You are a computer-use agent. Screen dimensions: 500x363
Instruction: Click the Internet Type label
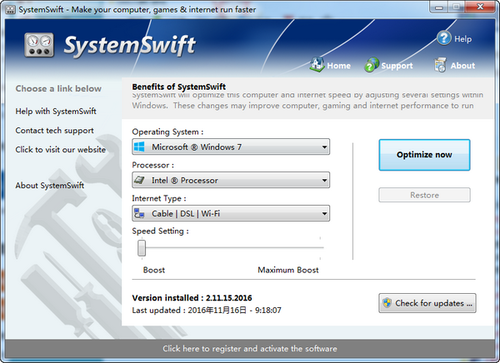pos(159,199)
